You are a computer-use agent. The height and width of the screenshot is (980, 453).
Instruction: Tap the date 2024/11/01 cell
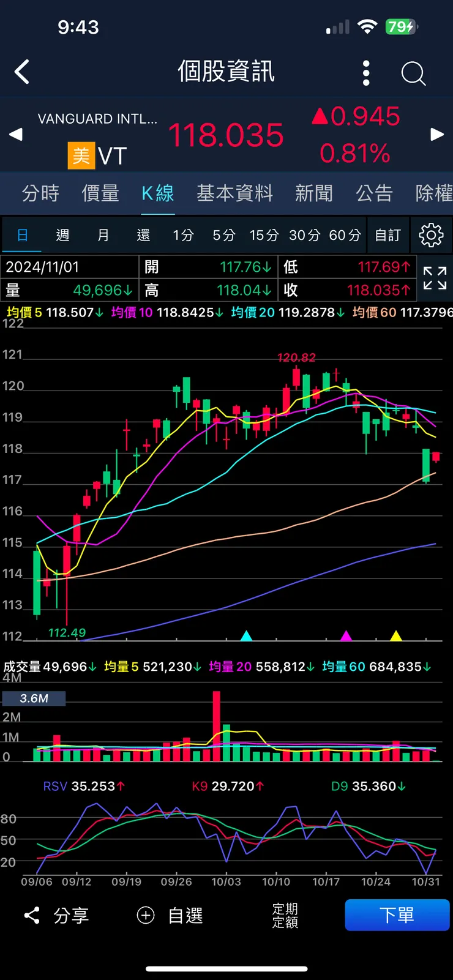(x=70, y=267)
